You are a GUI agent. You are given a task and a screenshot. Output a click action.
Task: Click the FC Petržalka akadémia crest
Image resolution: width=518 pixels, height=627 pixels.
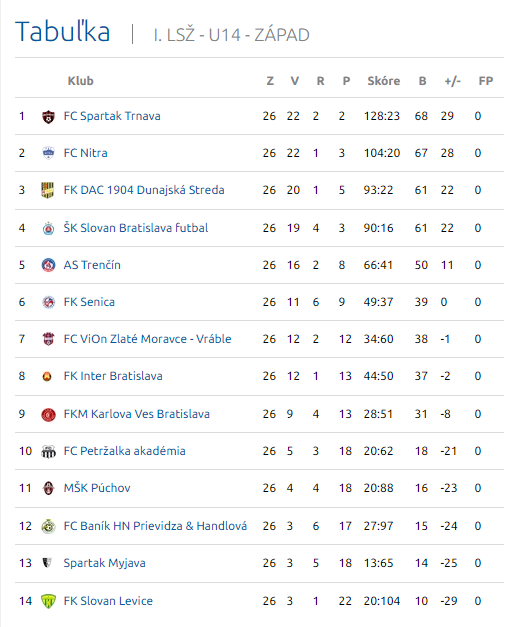pyautogui.click(x=48, y=451)
